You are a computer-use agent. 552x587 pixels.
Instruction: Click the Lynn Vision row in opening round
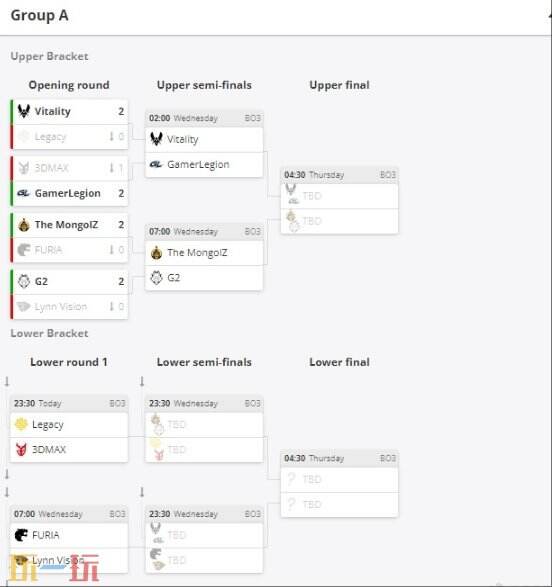coord(70,307)
